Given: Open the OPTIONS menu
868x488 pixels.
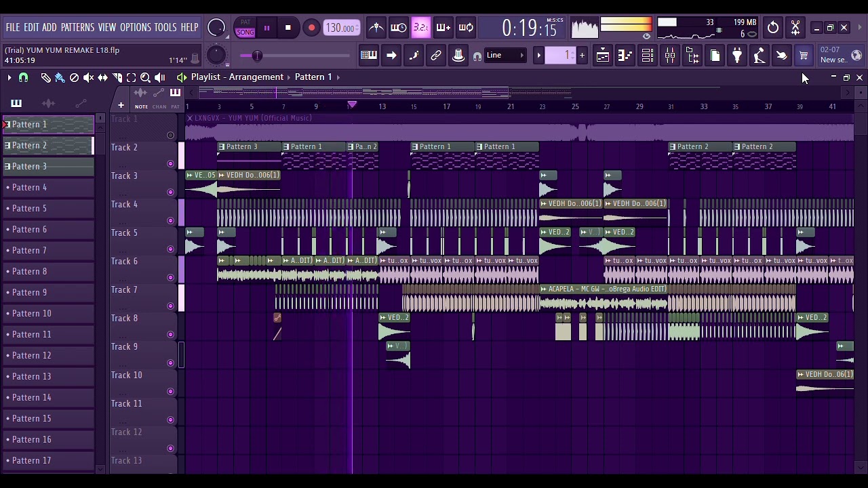Looking at the screenshot, I should click(x=136, y=28).
